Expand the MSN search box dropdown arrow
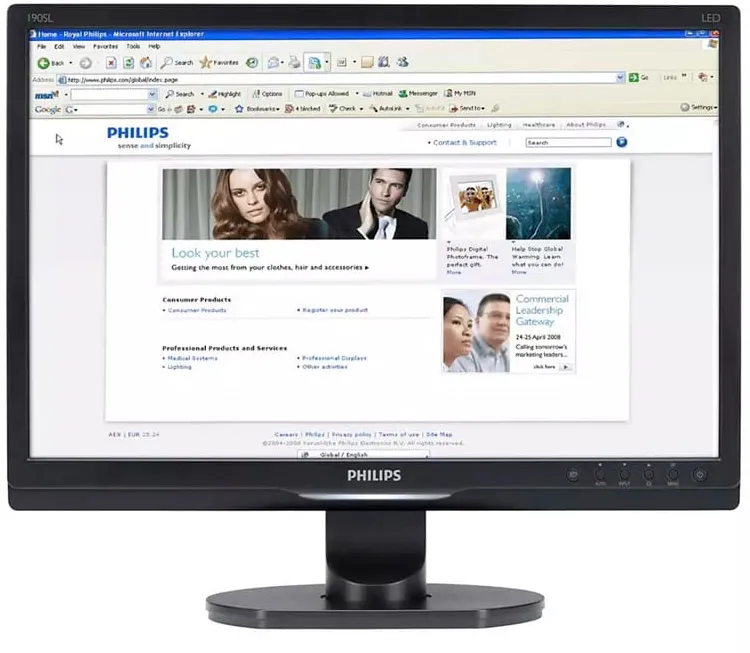This screenshot has width=750, height=653. click(152, 95)
